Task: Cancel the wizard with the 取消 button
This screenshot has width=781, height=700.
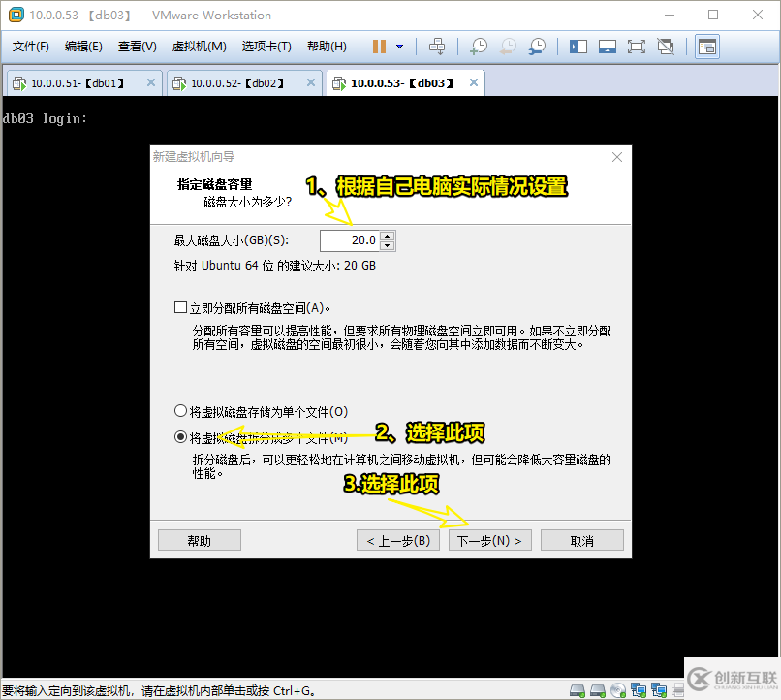Action: (x=581, y=541)
